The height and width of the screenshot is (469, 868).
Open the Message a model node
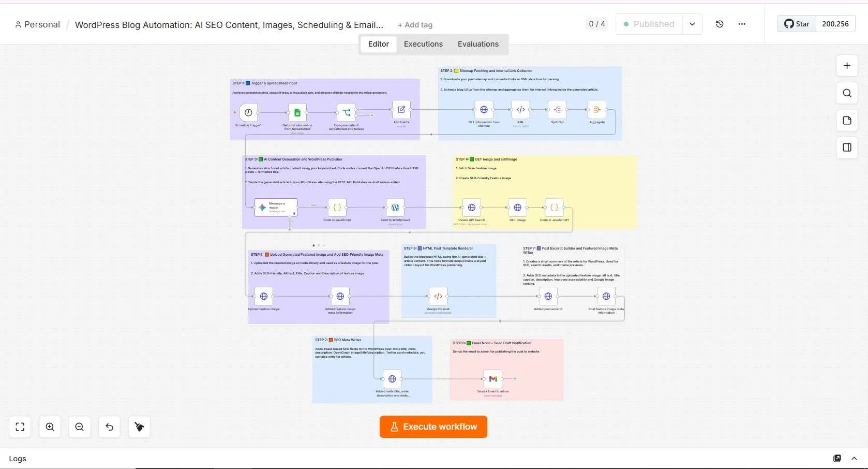click(276, 208)
